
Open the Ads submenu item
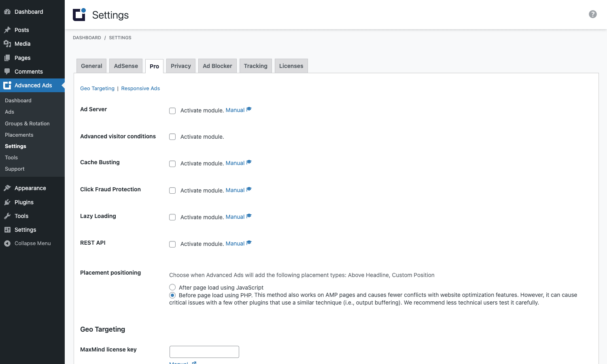click(x=10, y=112)
